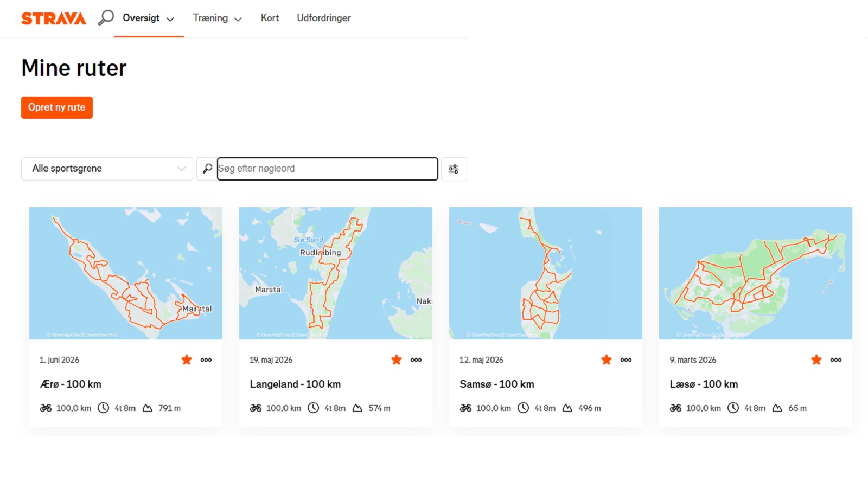868x488 pixels.
Task: Click bike icon on Langeland card
Action: pos(256,408)
